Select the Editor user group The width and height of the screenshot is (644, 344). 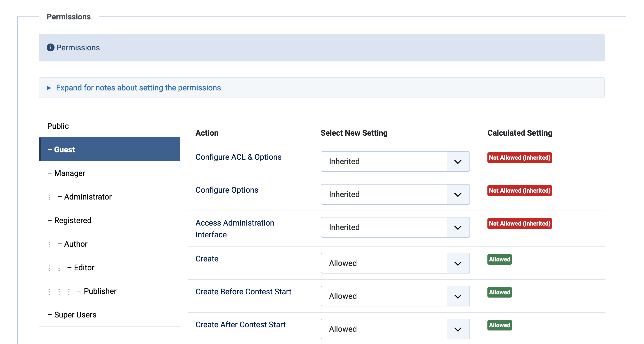pyautogui.click(x=109, y=267)
